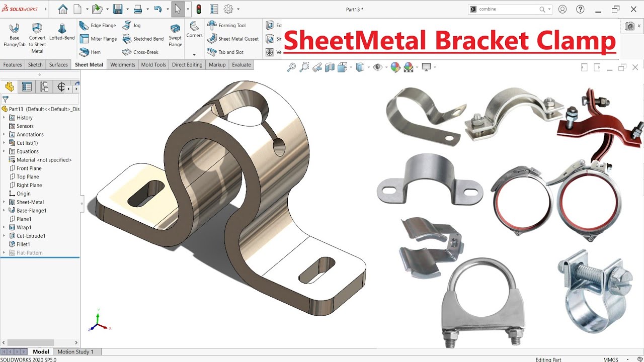Pick the Jog tool
The image size is (644, 362).
(131, 25)
